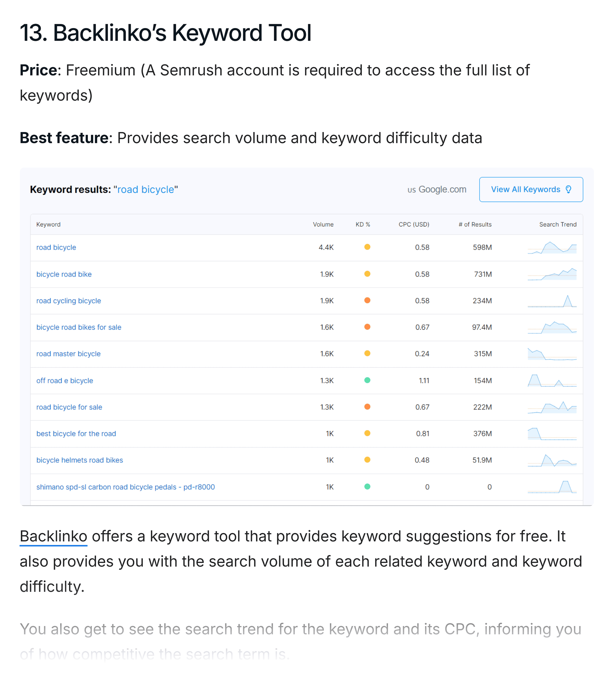Open the road master bicycle keyword
Viewport: 616px width, 678px height.
pyautogui.click(x=68, y=353)
